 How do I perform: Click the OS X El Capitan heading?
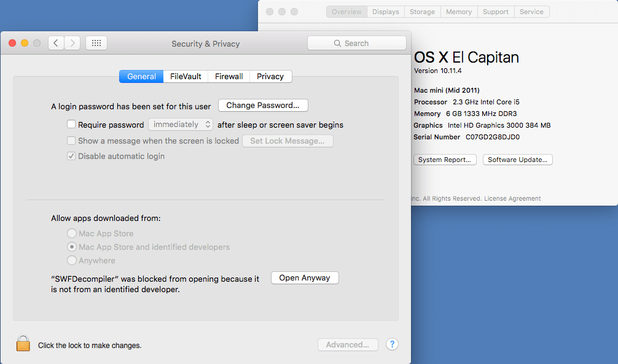click(x=466, y=58)
